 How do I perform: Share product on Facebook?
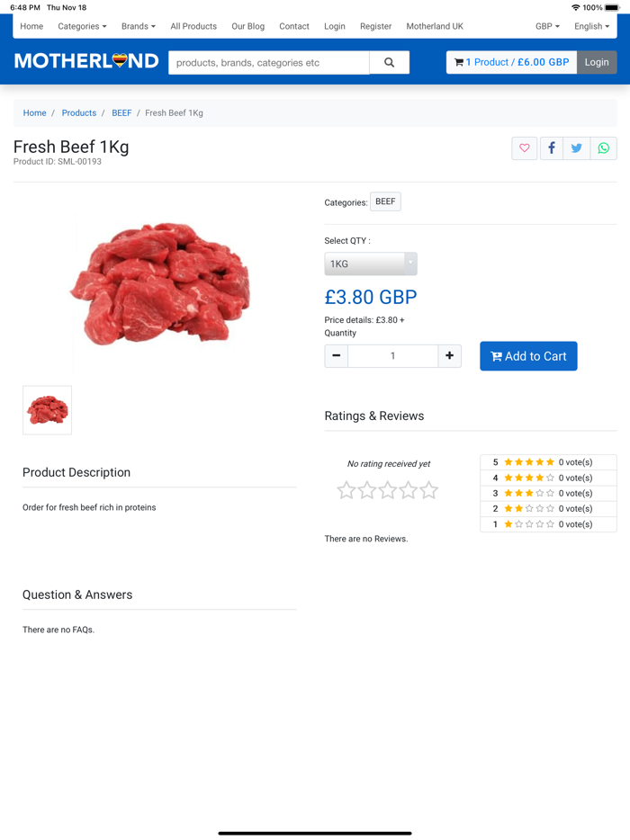551,148
